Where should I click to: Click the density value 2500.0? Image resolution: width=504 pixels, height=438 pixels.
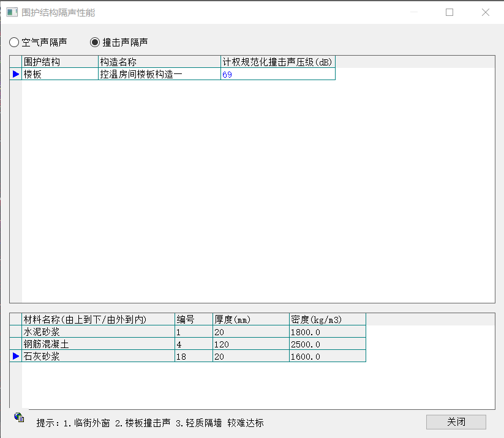pyautogui.click(x=327, y=344)
